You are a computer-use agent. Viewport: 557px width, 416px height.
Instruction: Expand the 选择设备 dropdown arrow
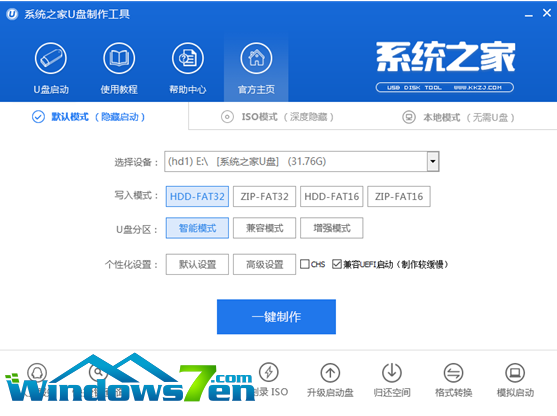(x=433, y=162)
